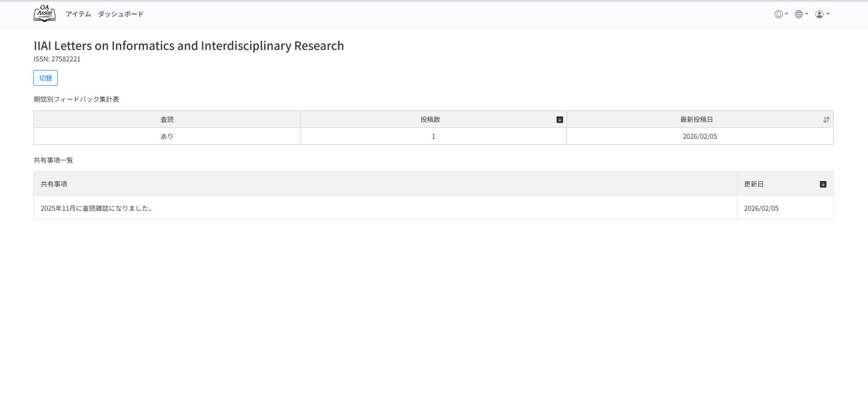Viewport: 868px width, 405px height.
Task: Click the 更新日 date cell of shared note
Action: point(761,208)
